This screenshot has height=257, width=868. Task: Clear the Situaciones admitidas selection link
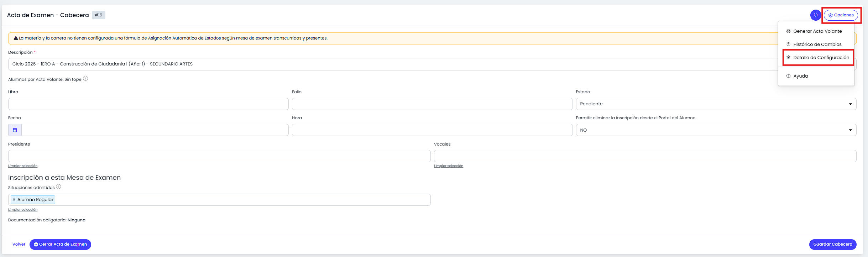click(x=23, y=210)
